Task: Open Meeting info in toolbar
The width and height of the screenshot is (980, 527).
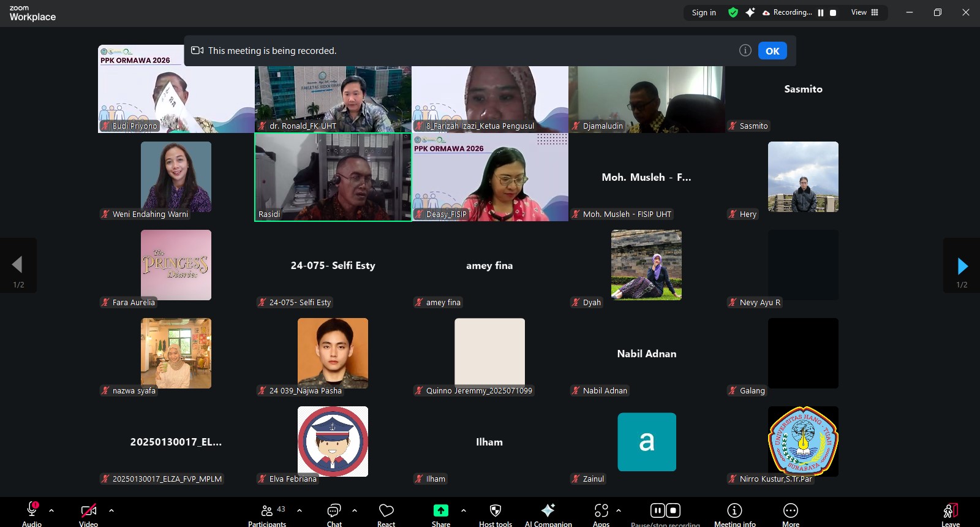Action: click(x=734, y=511)
